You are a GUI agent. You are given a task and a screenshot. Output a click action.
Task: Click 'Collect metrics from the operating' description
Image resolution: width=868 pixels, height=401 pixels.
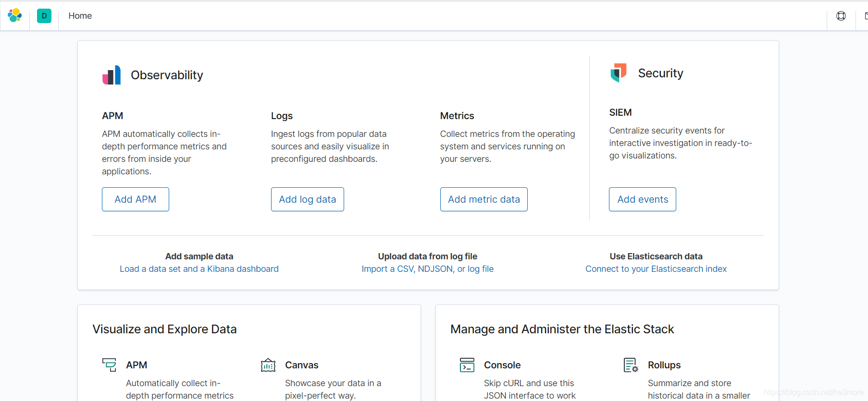[x=508, y=146]
